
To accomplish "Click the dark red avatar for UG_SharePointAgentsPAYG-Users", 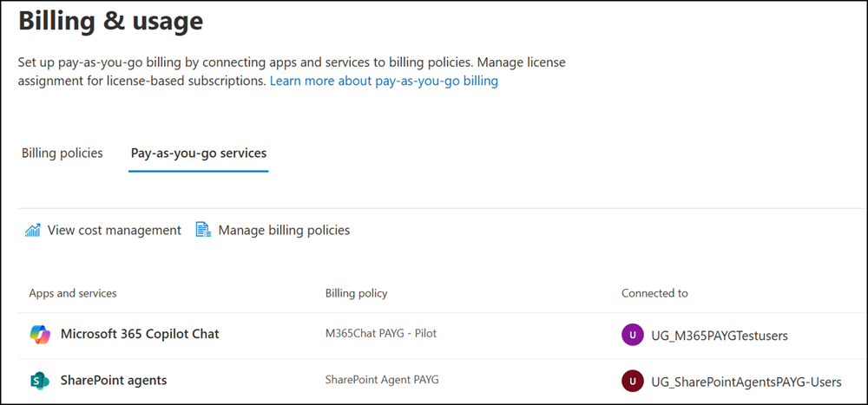I will point(633,382).
